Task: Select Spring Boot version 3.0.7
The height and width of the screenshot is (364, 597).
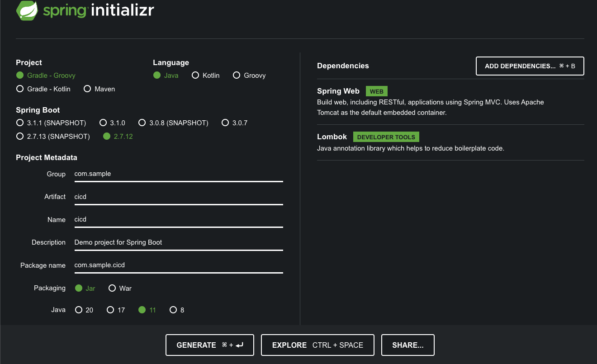Action: click(234, 123)
